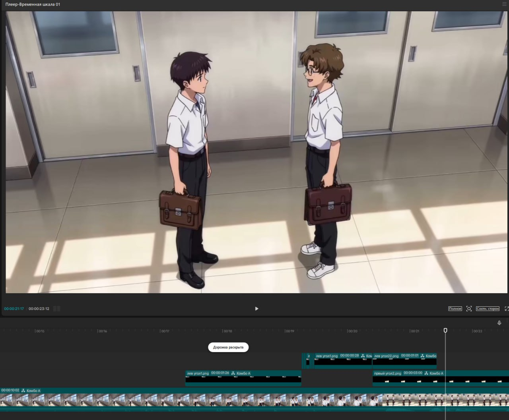Click the microphone voiceover icon above the timeline
The height and width of the screenshot is (420, 509).
[x=499, y=323]
